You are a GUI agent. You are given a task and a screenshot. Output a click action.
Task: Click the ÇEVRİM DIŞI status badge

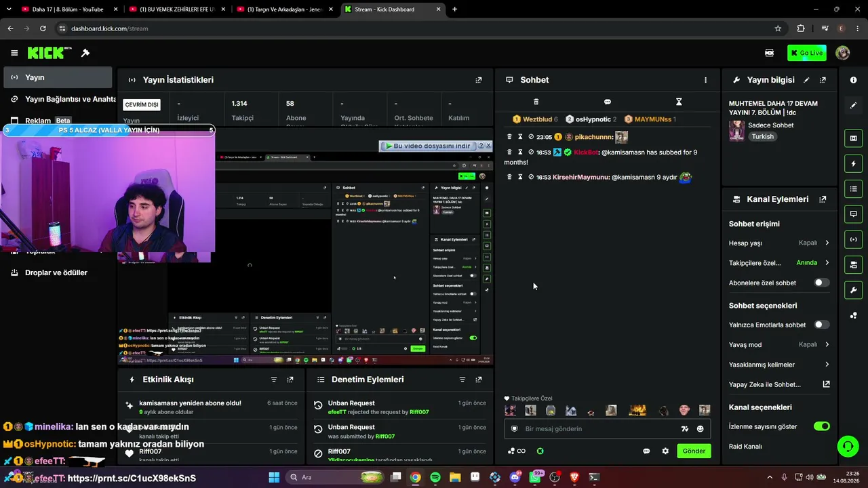coord(142,105)
